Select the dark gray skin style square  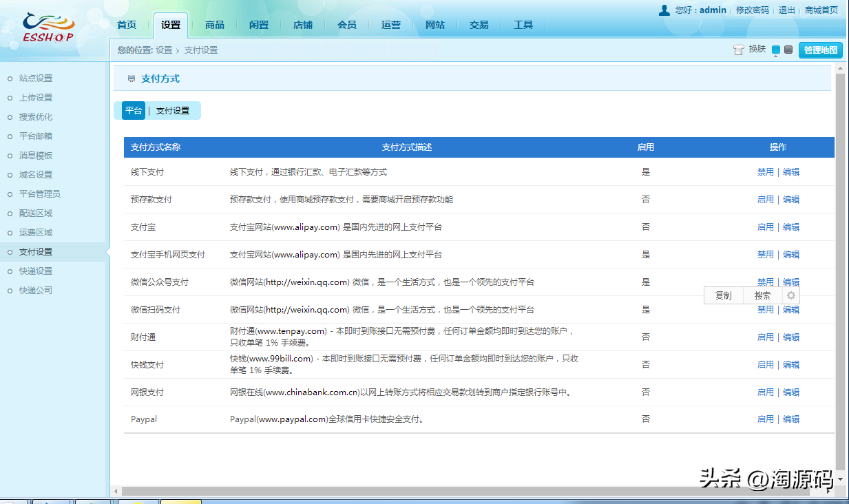tap(787, 50)
